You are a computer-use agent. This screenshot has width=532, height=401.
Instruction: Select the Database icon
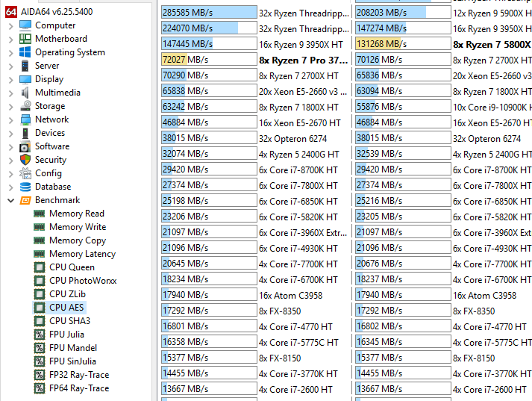25,187
